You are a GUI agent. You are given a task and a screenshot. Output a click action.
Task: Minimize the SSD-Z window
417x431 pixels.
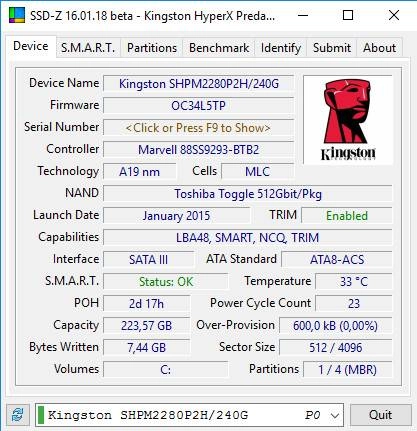303,15
